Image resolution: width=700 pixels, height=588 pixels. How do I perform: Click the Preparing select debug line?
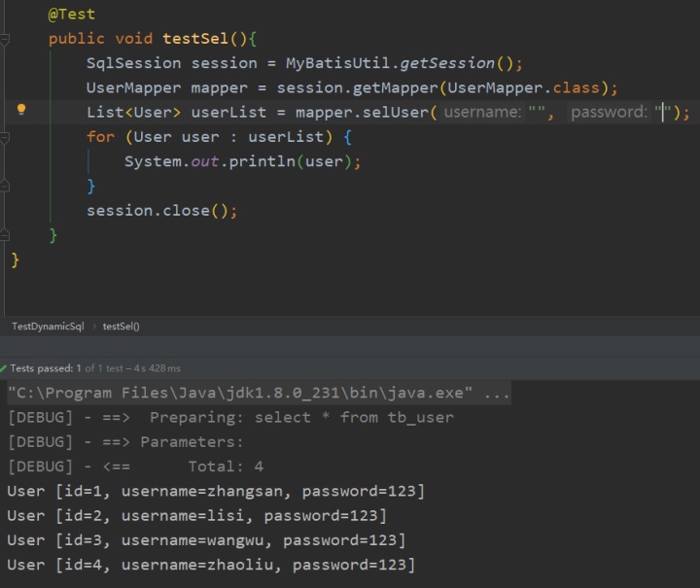[230, 418]
